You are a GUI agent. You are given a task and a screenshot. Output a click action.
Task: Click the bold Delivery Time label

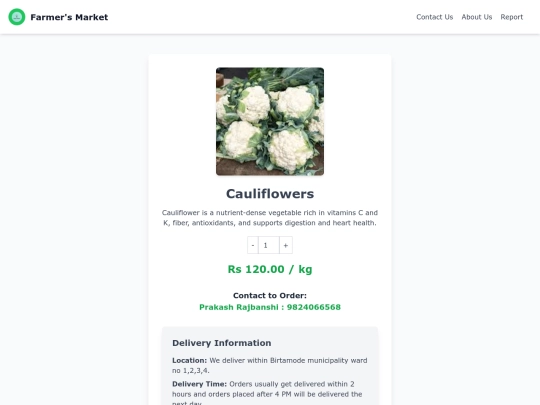[x=199, y=384]
